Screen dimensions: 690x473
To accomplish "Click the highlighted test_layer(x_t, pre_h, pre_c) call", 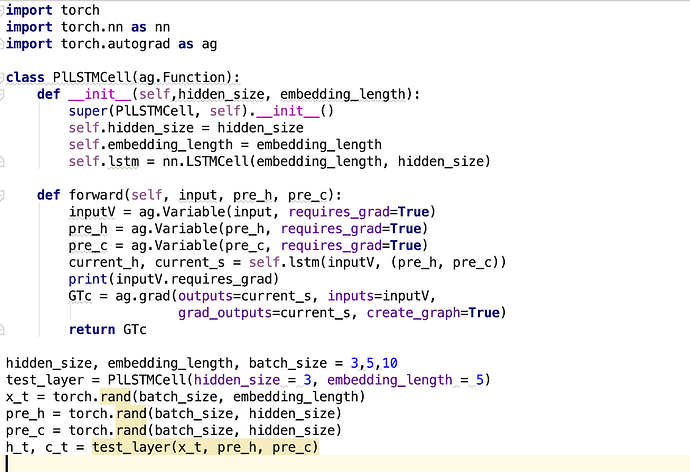I will pyautogui.click(x=205, y=446).
